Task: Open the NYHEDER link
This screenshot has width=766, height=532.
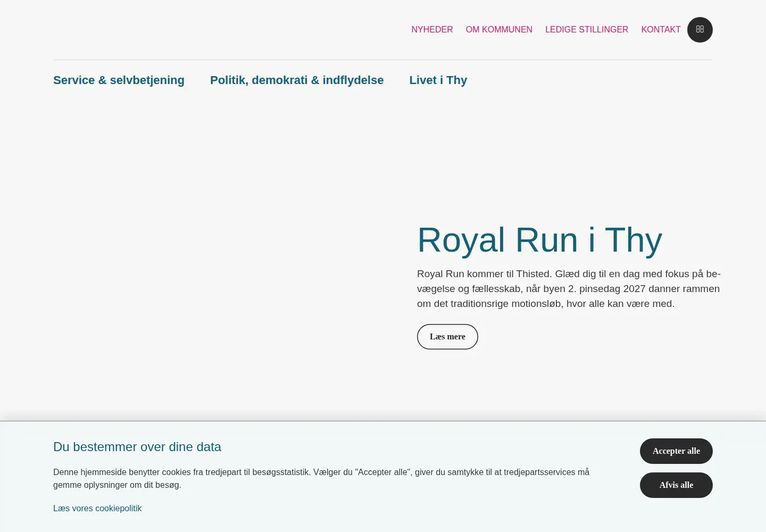Action: point(432,30)
